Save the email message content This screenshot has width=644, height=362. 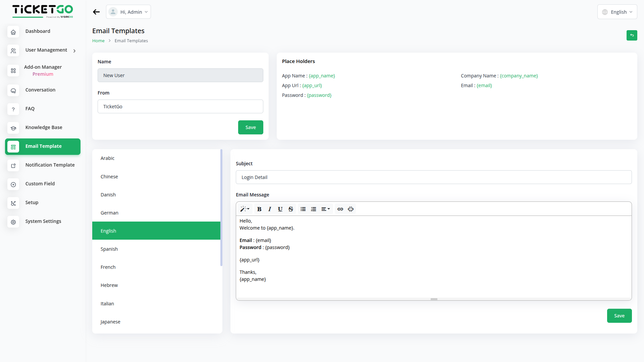(x=619, y=316)
